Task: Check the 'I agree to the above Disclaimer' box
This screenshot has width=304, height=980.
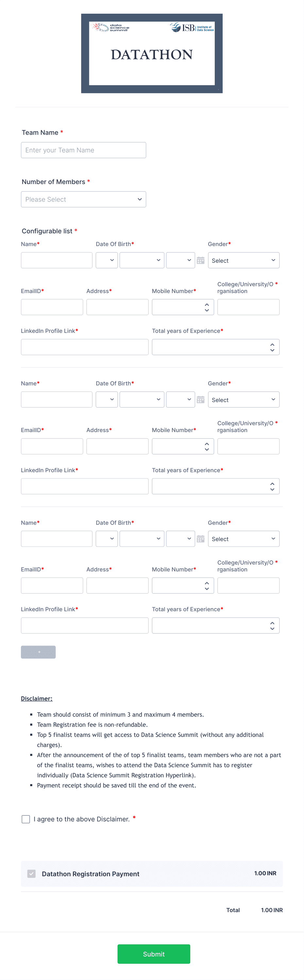Action: click(x=26, y=819)
